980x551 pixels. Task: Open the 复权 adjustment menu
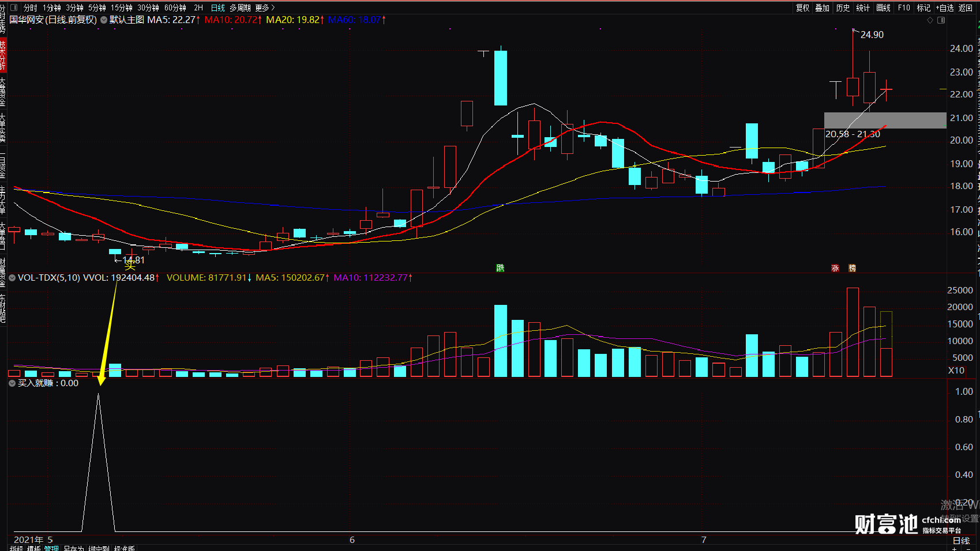click(803, 8)
